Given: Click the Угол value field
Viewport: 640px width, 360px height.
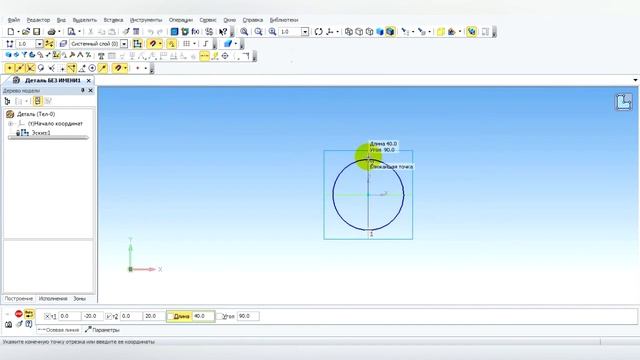Looking at the screenshot, I should click(x=248, y=316).
